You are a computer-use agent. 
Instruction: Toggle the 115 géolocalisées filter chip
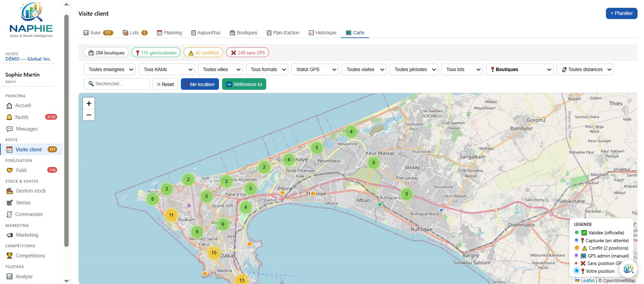[156, 52]
